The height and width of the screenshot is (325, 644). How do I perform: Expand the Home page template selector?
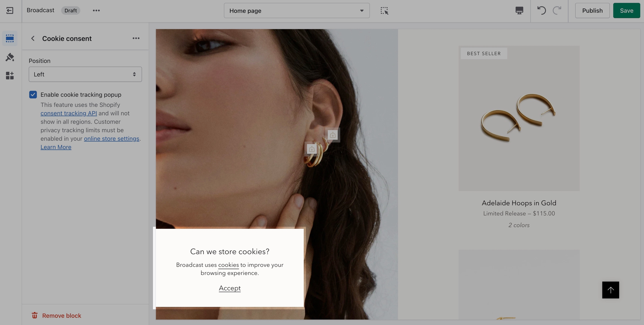297,11
